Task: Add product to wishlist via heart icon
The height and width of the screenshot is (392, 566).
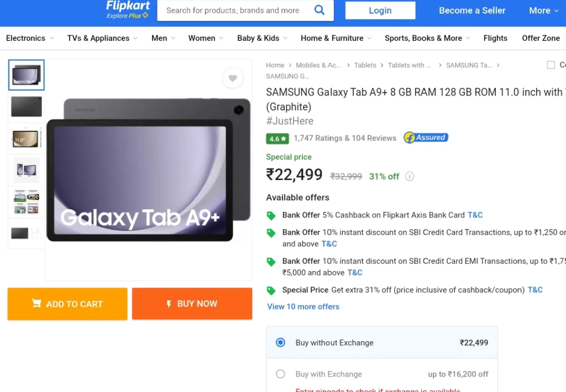Action: pos(233,78)
